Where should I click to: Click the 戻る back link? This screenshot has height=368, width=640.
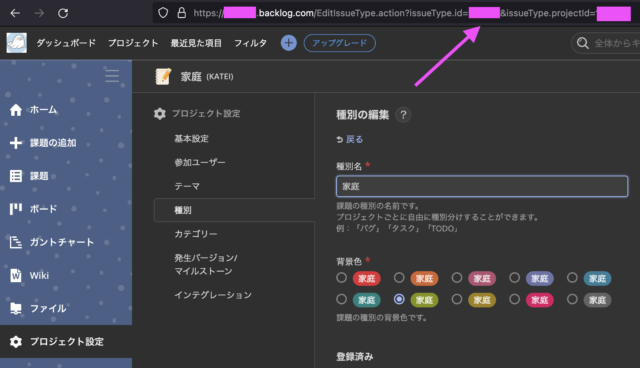click(354, 140)
